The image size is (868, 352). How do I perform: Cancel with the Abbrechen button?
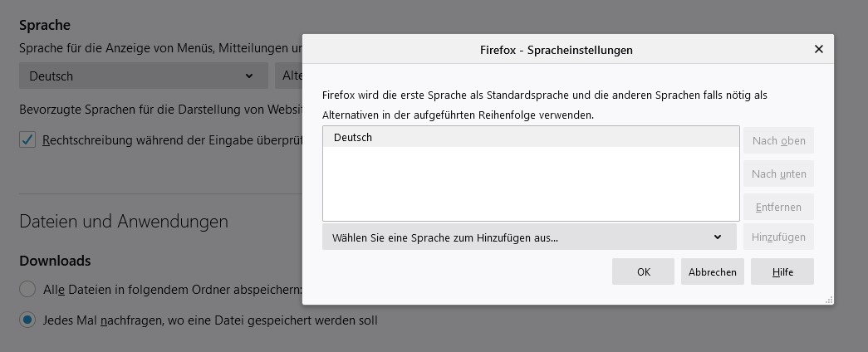(x=712, y=271)
